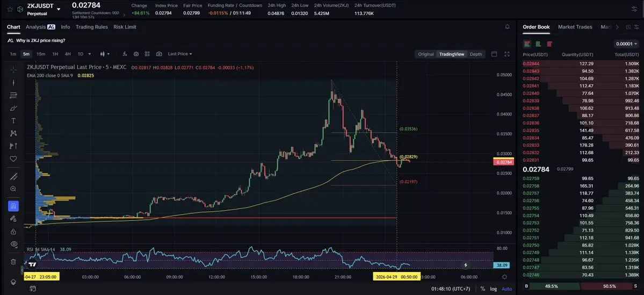This screenshot has width=644, height=295.
Task: Take a chart snapshot with the camera icon
Action: coord(159,54)
